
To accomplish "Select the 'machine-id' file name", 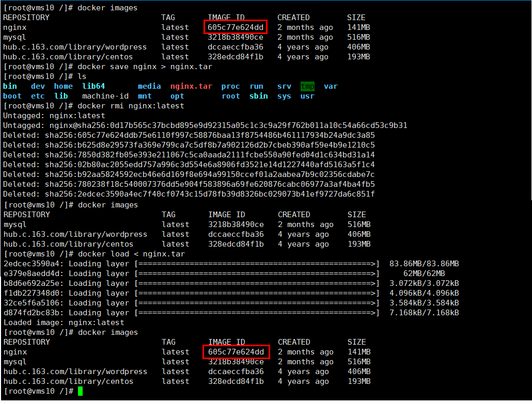I will [x=105, y=96].
